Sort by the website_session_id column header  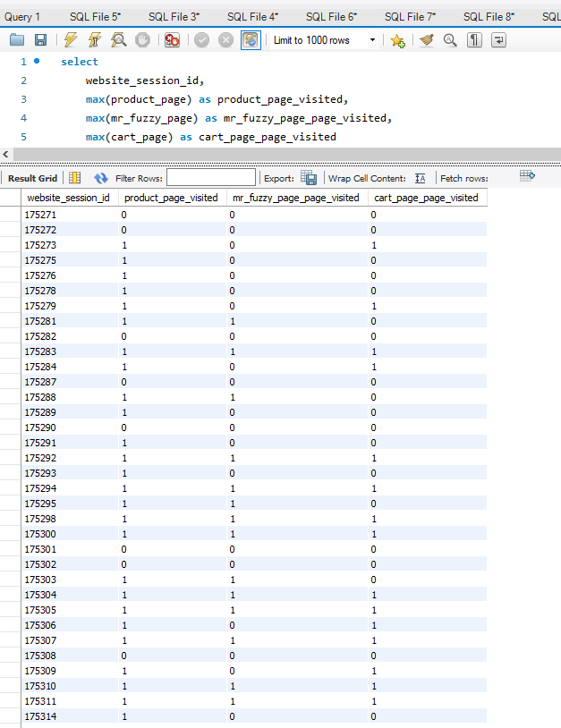click(x=69, y=198)
